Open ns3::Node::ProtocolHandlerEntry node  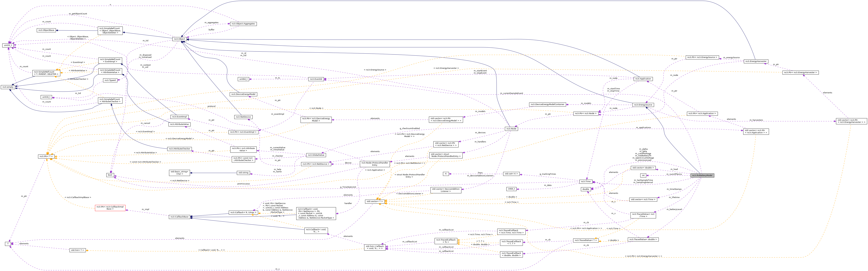[x=375, y=164]
